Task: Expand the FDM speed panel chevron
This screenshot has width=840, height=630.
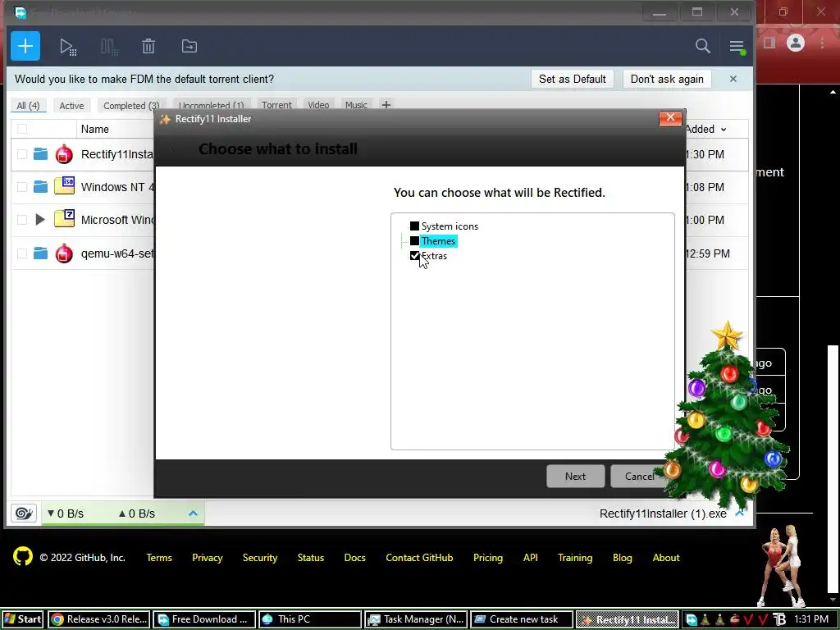Action: click(193, 514)
